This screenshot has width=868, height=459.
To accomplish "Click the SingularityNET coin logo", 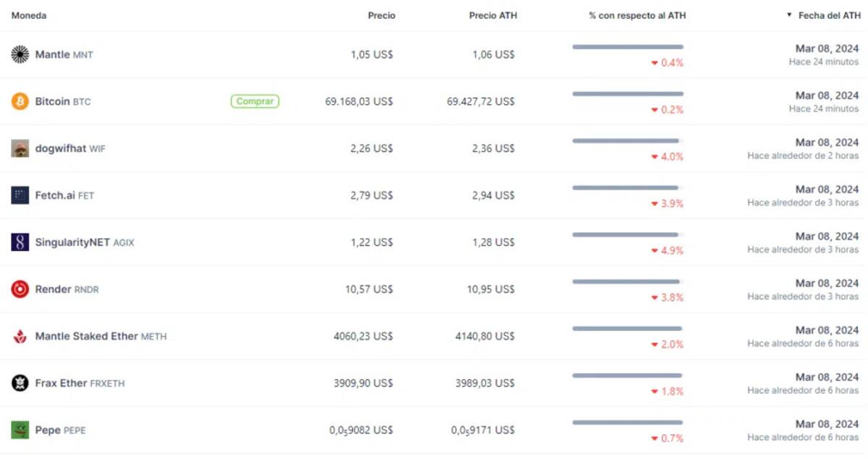I will click(x=19, y=242).
